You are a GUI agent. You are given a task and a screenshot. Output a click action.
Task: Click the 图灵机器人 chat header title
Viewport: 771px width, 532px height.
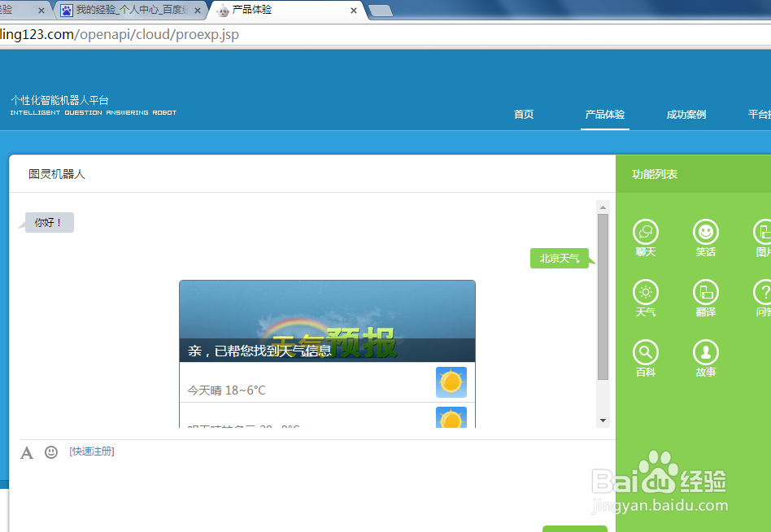[57, 174]
